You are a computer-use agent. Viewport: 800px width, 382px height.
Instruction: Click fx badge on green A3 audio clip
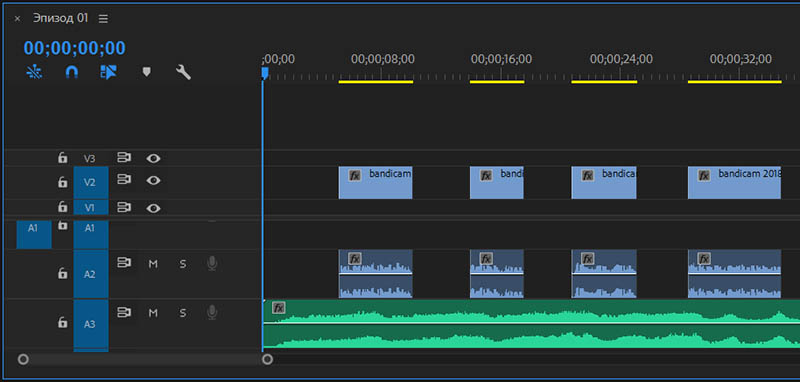[279, 308]
